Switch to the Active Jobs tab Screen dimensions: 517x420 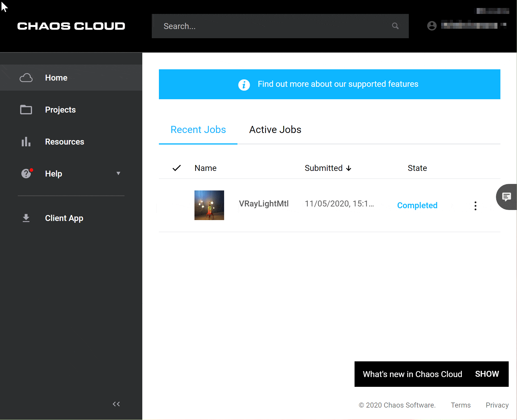(x=275, y=130)
